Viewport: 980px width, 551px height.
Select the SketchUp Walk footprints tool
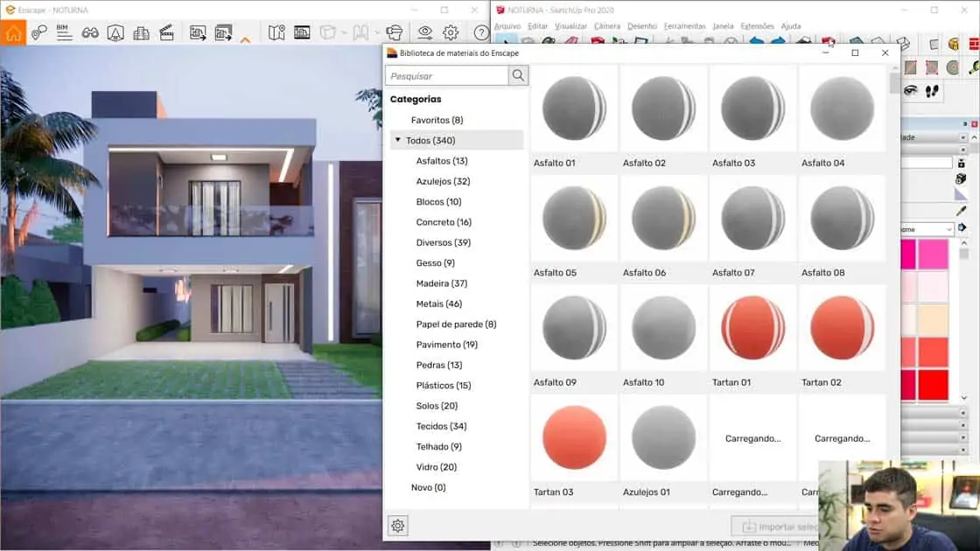[932, 91]
